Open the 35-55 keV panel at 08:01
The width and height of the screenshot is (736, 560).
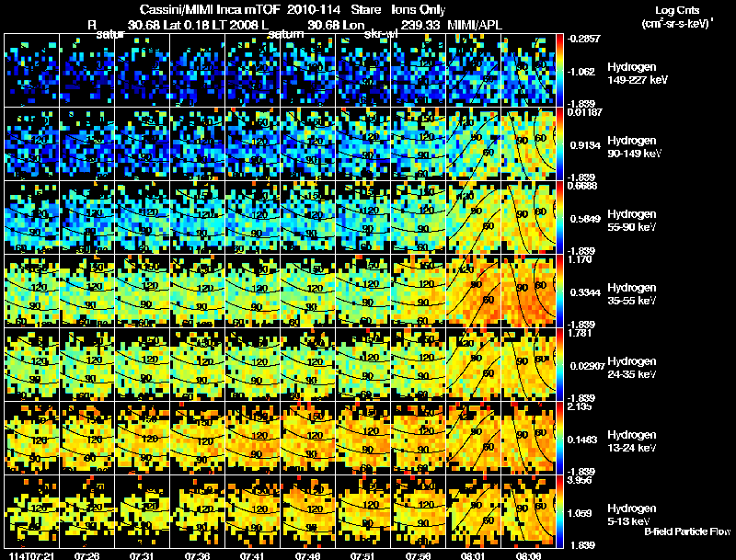click(x=474, y=291)
